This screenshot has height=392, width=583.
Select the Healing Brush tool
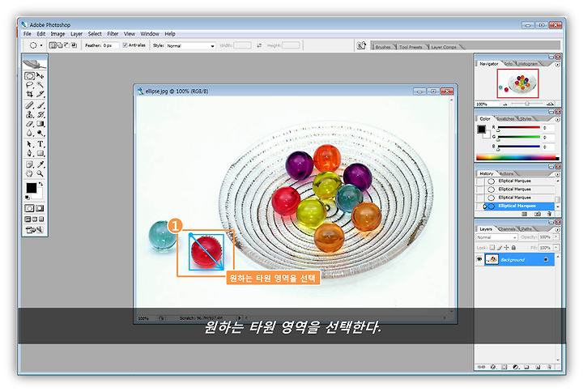pos(29,105)
